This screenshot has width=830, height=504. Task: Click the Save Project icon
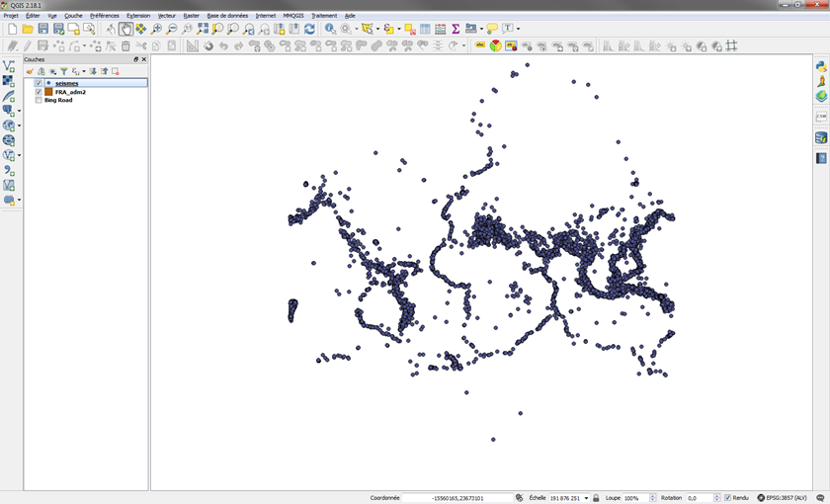click(42, 30)
